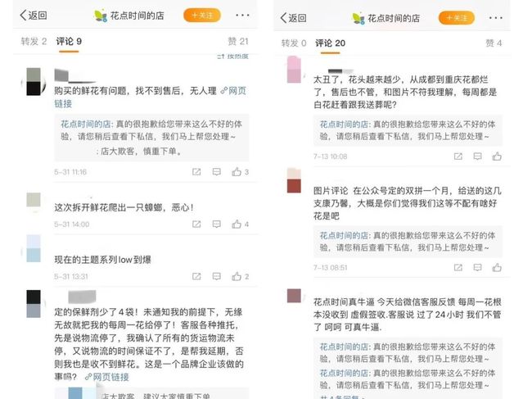The image size is (532, 399).
Task: Open the three-dot more menu on right screen
Action: click(x=496, y=18)
